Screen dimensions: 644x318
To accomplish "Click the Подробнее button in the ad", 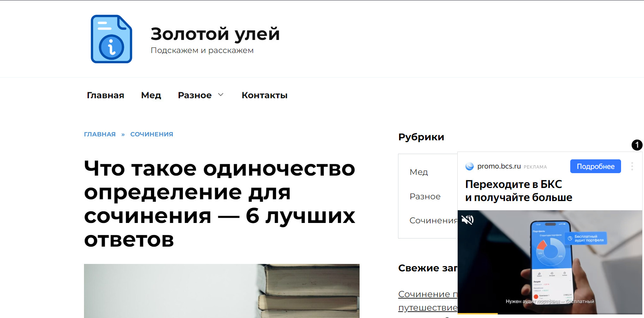I will click(595, 166).
